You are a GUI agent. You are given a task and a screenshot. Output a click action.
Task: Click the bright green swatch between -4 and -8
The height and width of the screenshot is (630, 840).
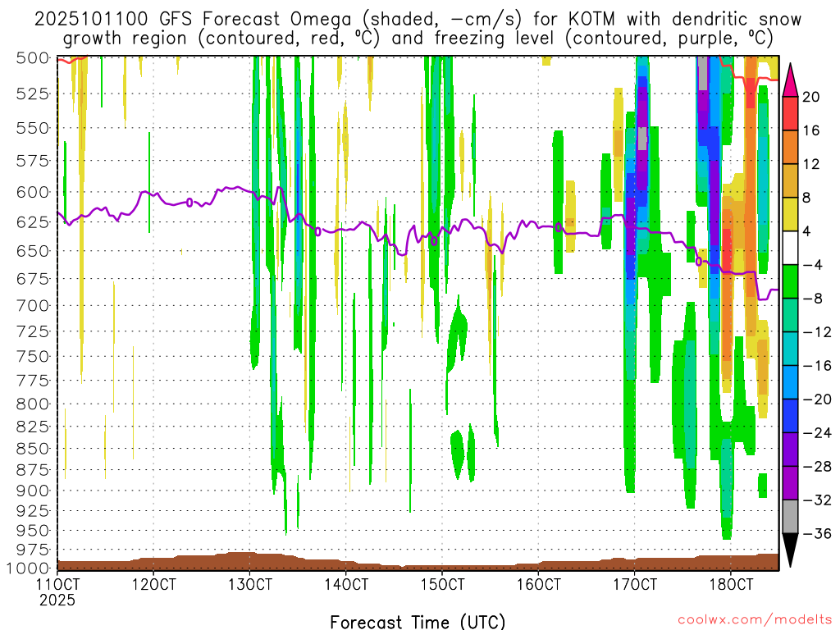[790, 282]
